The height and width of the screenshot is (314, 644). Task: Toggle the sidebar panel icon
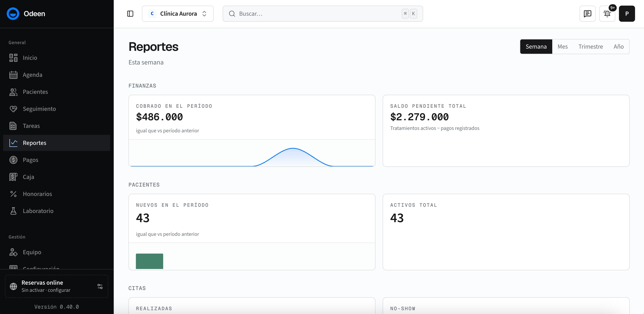[130, 13]
